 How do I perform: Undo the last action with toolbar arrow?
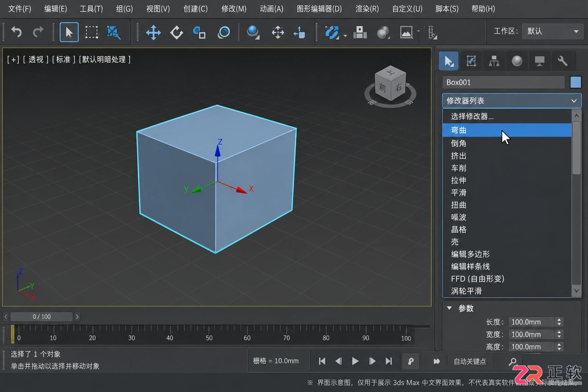coord(16,32)
